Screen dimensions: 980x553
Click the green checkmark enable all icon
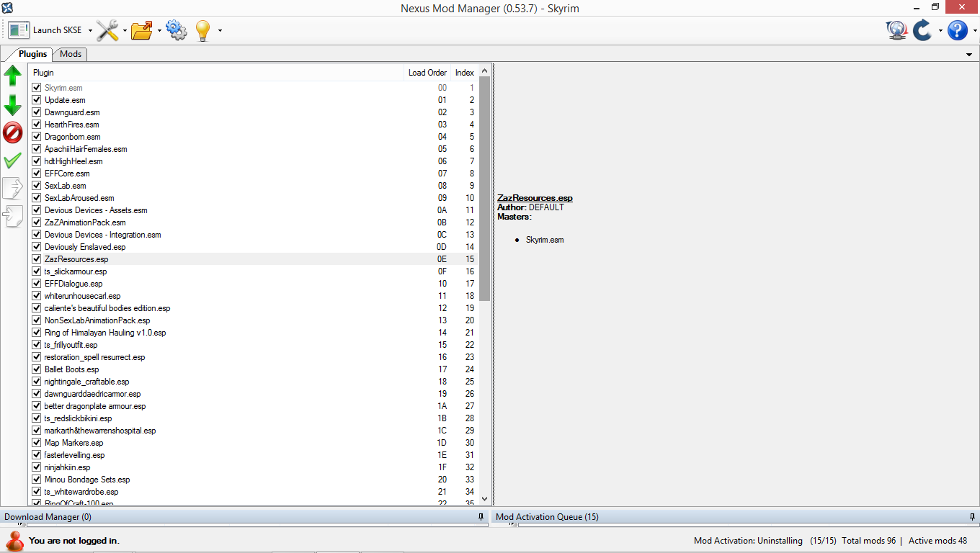click(13, 161)
